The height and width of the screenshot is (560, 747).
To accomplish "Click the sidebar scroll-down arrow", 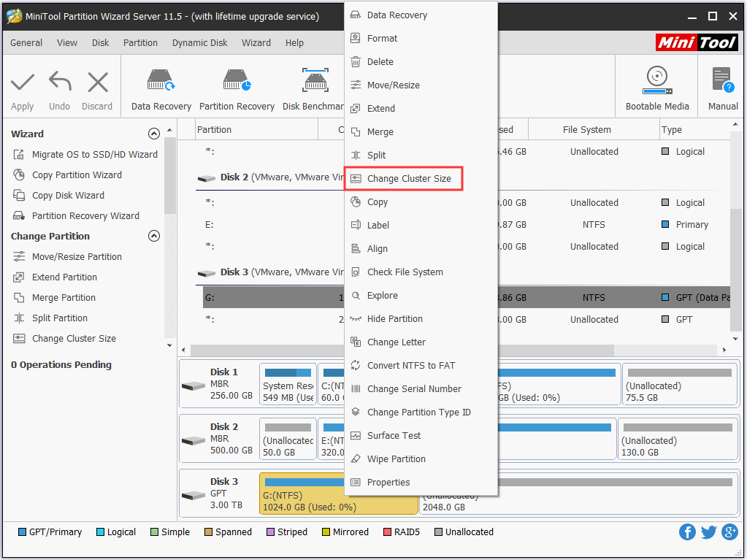I will click(169, 345).
